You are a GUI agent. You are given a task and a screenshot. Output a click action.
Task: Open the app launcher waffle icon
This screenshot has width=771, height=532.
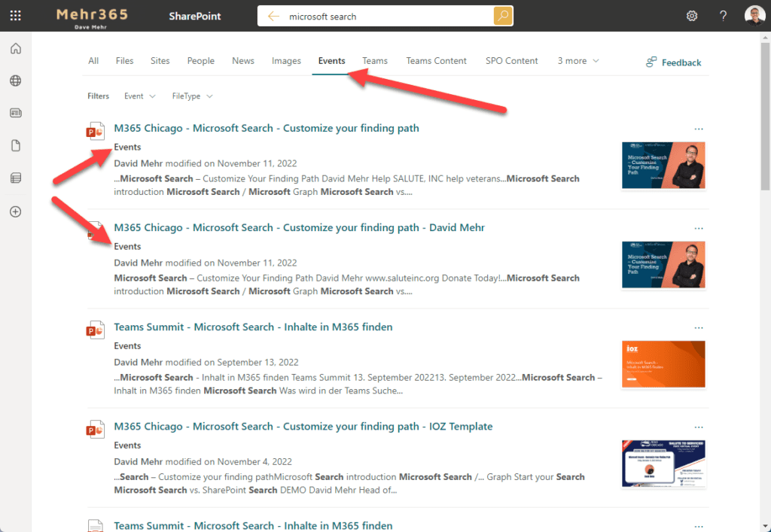(x=15, y=16)
